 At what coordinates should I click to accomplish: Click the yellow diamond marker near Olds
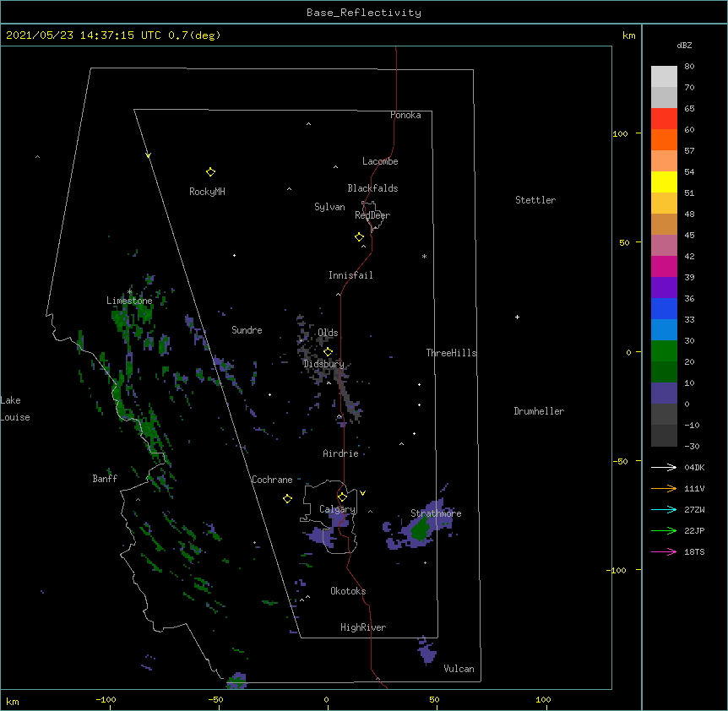point(328,352)
